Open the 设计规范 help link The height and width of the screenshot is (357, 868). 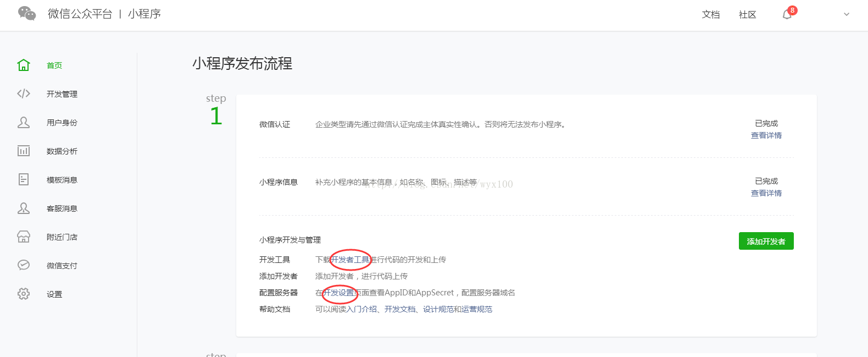tap(438, 309)
